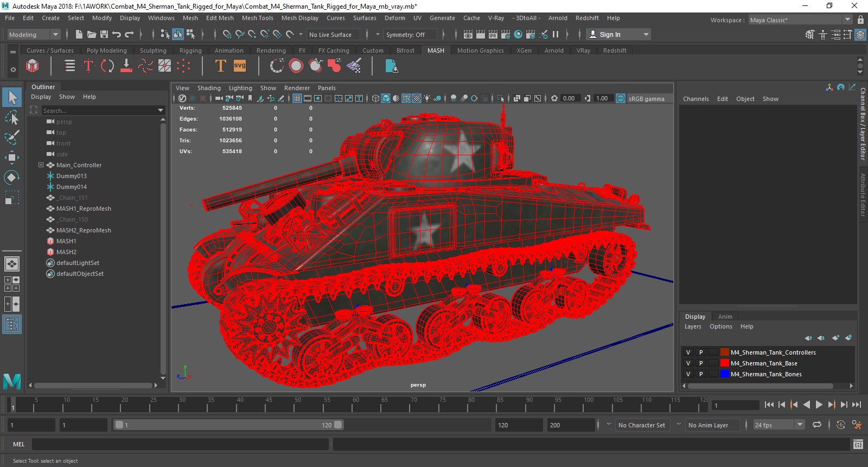Open the Deform menu
This screenshot has height=467, width=868.
395,18
